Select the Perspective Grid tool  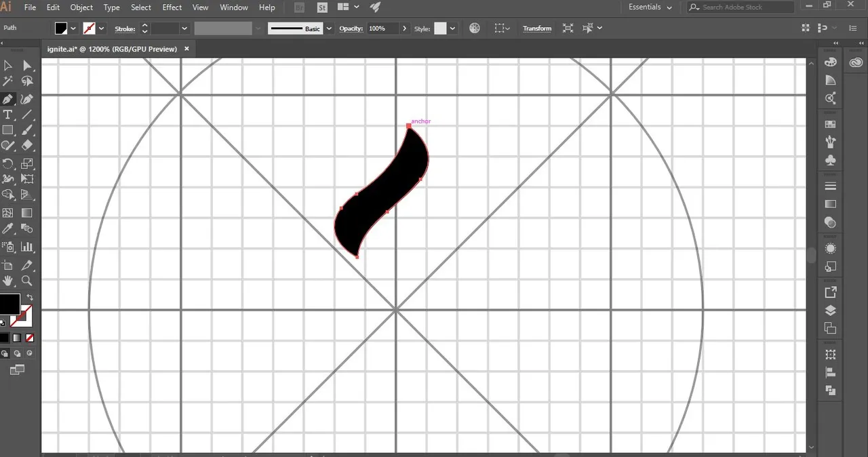tap(27, 195)
